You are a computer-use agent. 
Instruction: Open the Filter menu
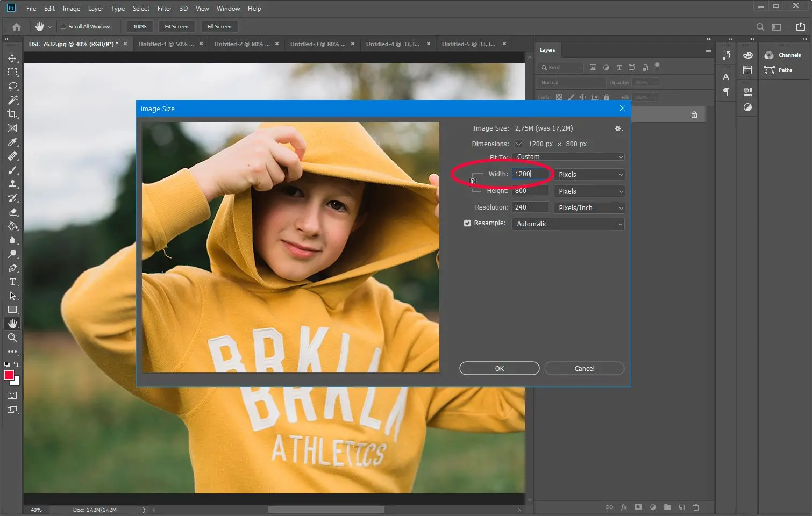click(164, 8)
